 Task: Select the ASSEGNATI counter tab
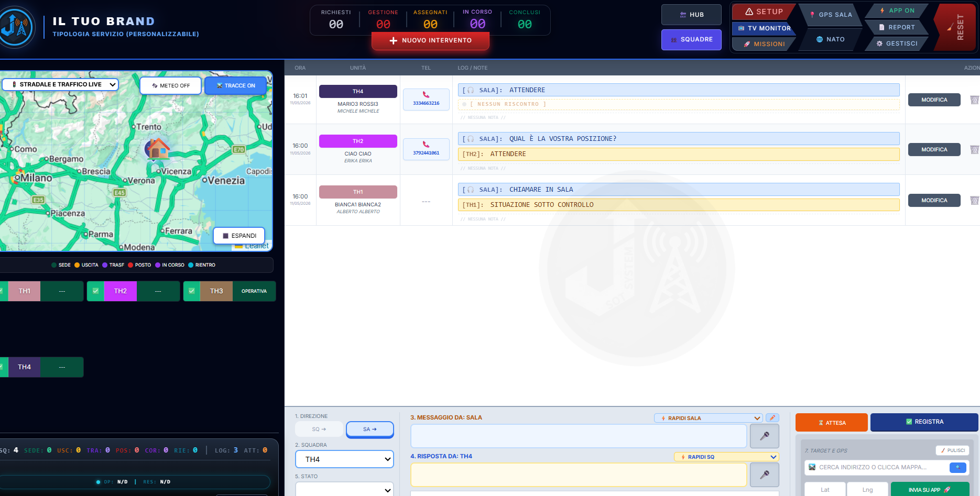coord(430,20)
